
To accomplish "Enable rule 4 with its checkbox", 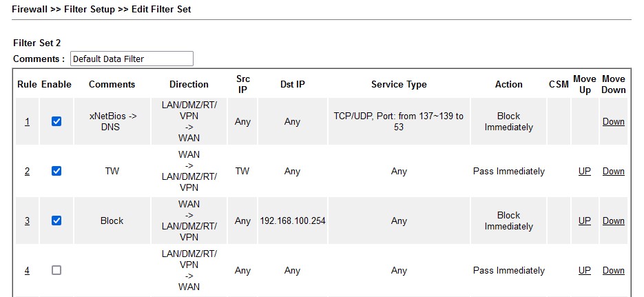I will point(56,270).
